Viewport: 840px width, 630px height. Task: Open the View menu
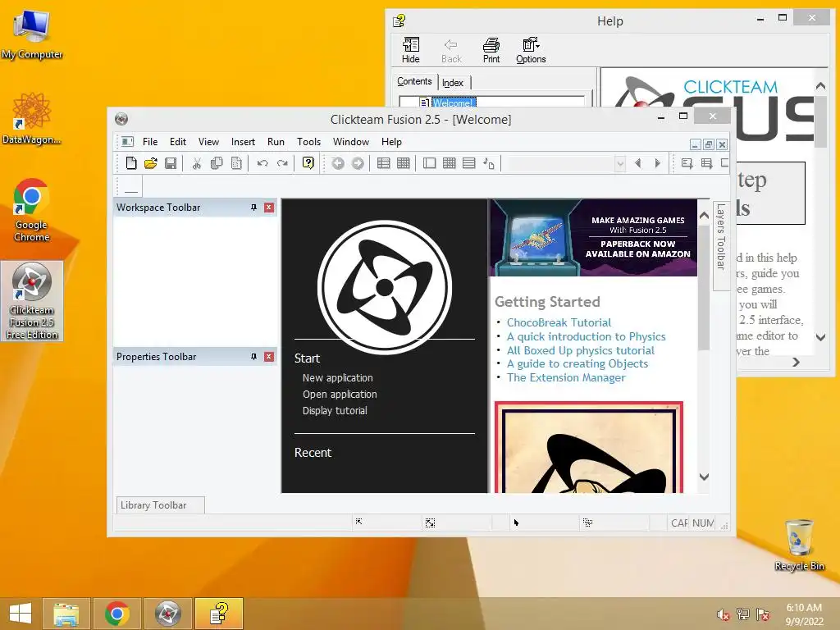(x=208, y=141)
